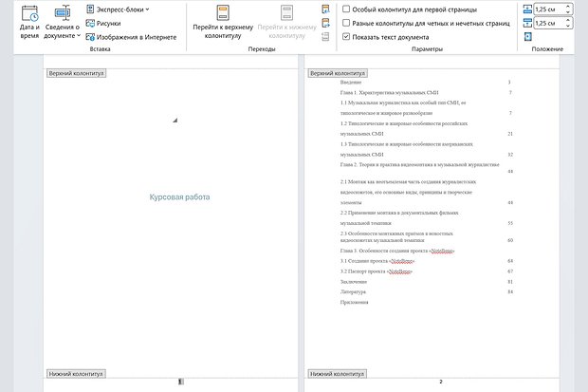Click the Previous section navigation icon
The height and width of the screenshot is (392, 588).
coord(325,9)
